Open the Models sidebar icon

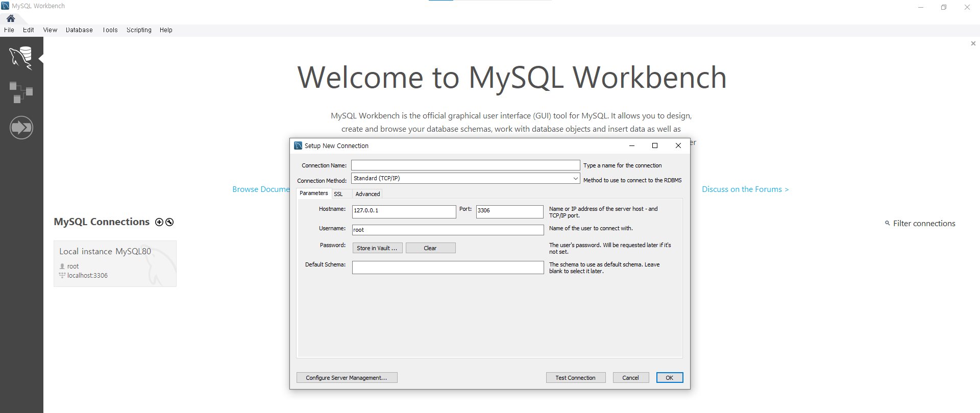click(x=21, y=92)
